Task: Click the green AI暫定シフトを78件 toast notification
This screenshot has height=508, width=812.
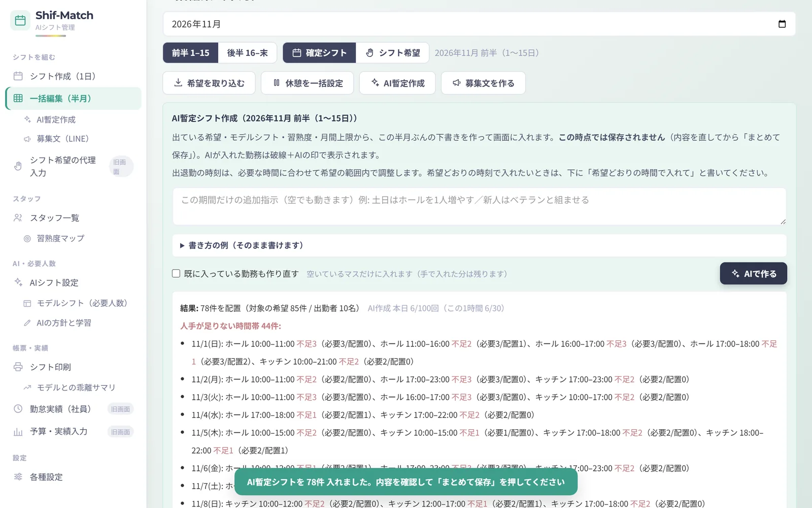Action: click(405, 482)
